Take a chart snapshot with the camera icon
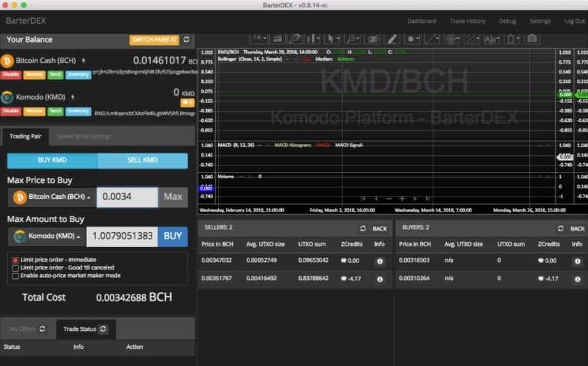Image resolution: width=588 pixels, height=366 pixels. tap(532, 38)
